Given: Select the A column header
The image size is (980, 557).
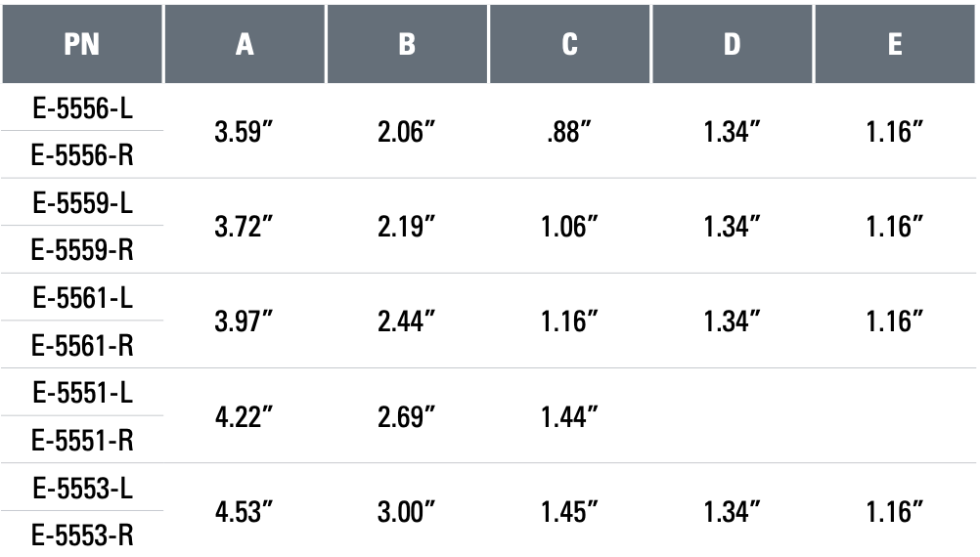Looking at the screenshot, I should tap(245, 44).
